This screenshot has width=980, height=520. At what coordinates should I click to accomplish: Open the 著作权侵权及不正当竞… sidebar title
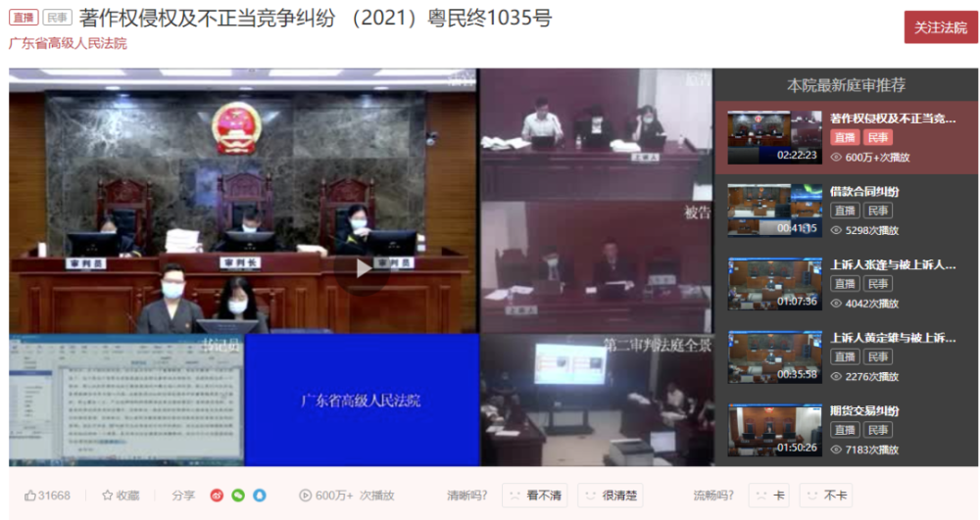pos(893,118)
